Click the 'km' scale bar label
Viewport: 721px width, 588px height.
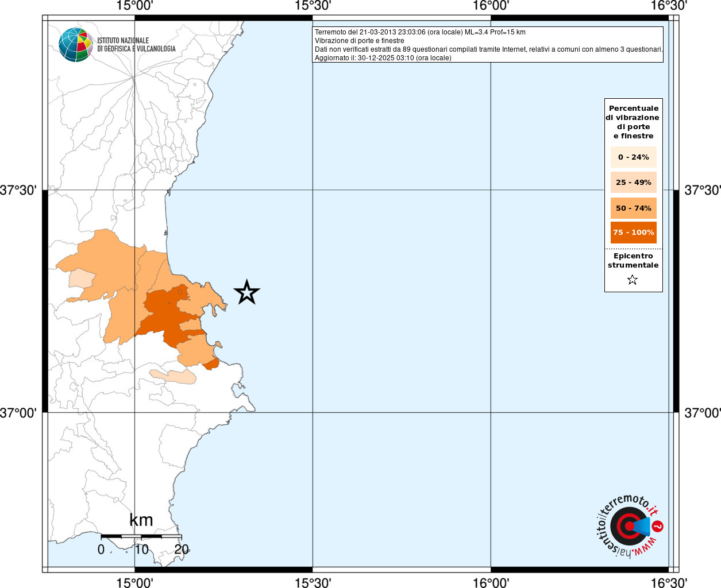[141, 520]
